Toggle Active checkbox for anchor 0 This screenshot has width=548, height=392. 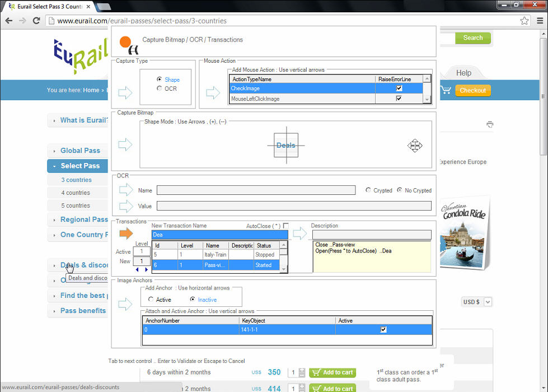tap(383, 329)
